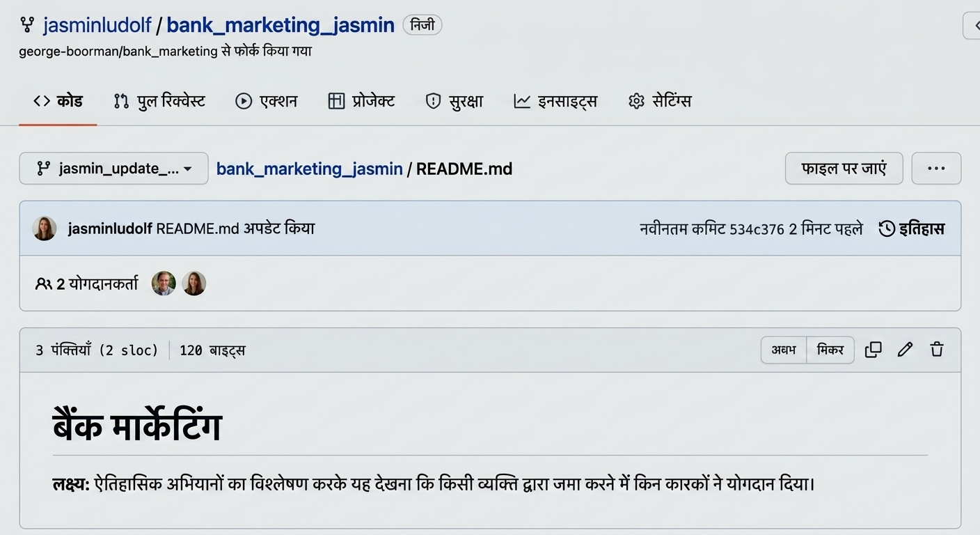Open the पुल रिक्वेस्ट tab
Screen dimensions: 980x535
(x=159, y=101)
